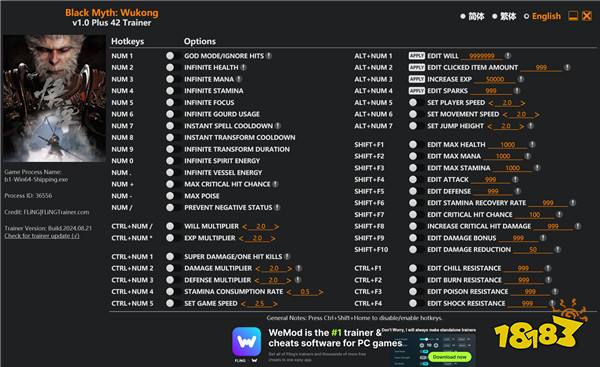600x367 pixels.
Task: Increase Will Multiplier with right arrow
Action: coord(276,227)
